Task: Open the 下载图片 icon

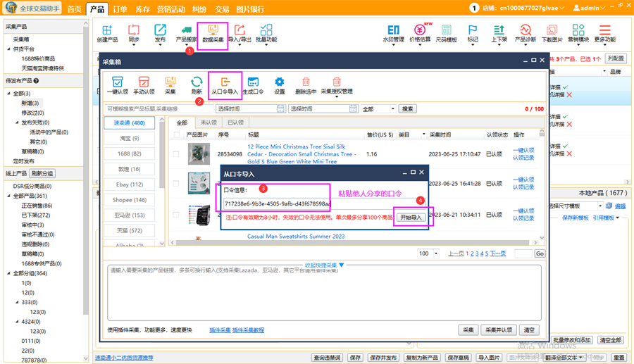Action: [x=552, y=33]
